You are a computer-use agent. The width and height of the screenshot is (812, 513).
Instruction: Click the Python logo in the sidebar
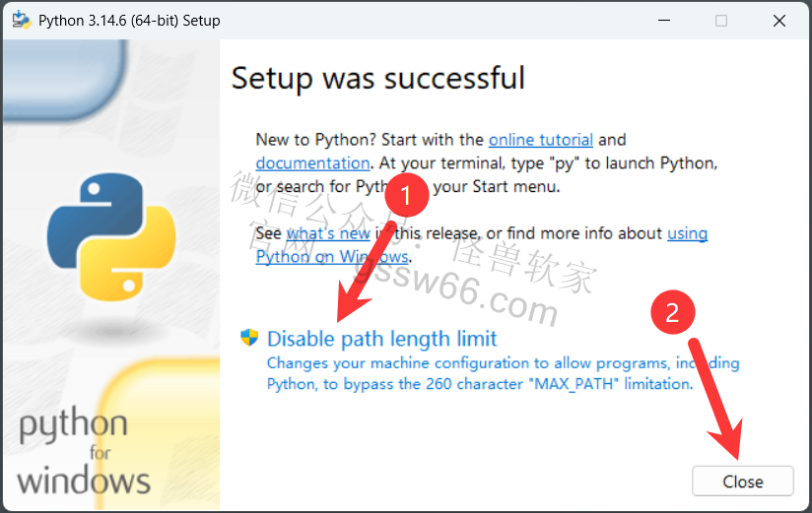pyautogui.click(x=111, y=237)
